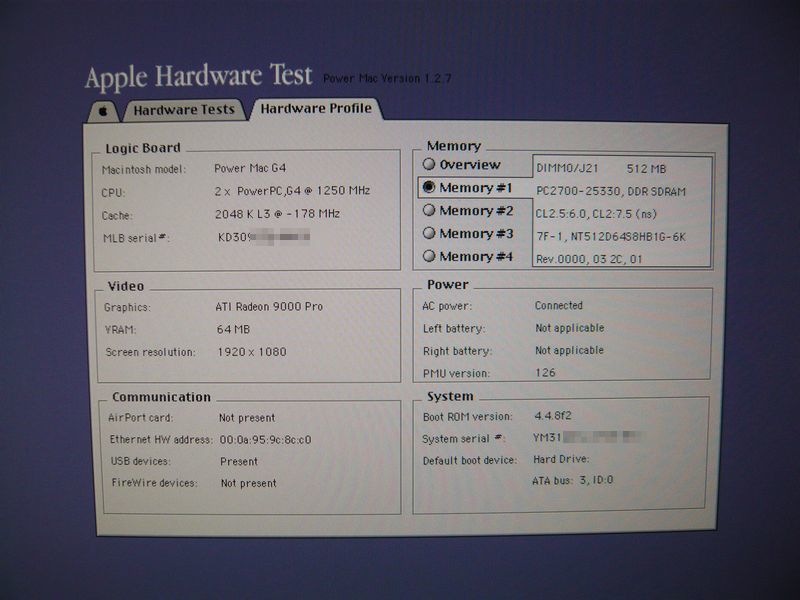Click the 'Default boot device:' label

pyautogui.click(x=470, y=461)
